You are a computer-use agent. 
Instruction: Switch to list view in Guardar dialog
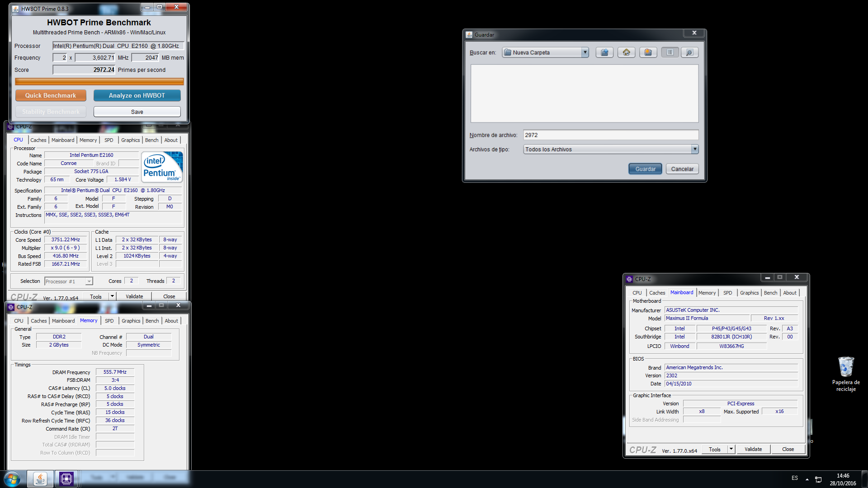click(670, 52)
